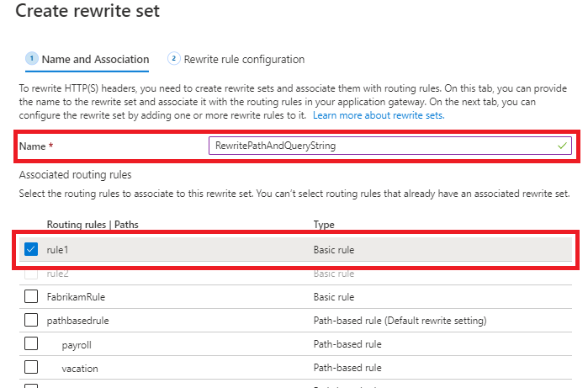Click the FabrikamRule row label
The width and height of the screenshot is (588, 388).
(x=76, y=297)
